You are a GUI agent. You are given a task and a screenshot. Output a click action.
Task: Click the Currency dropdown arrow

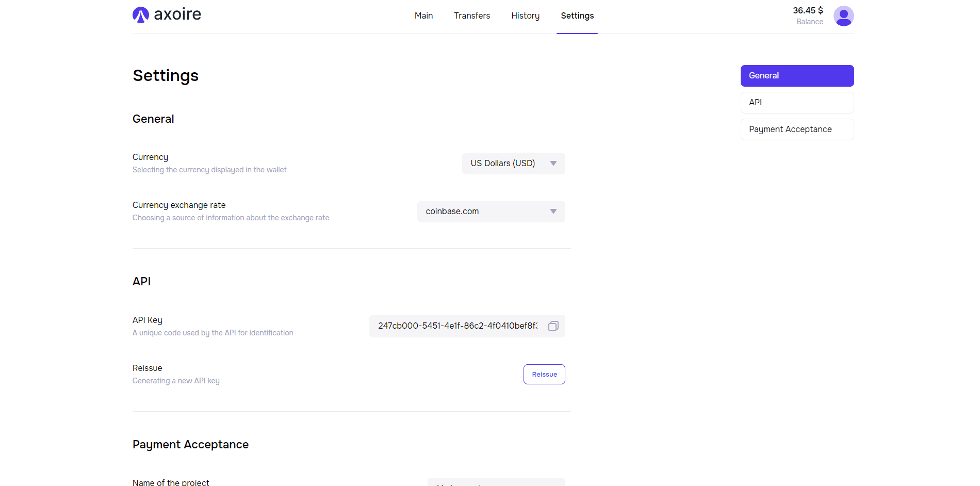(x=553, y=164)
